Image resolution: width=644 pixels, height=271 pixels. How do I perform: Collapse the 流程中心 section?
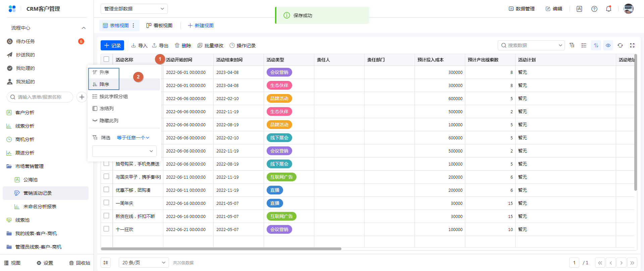[x=84, y=28]
